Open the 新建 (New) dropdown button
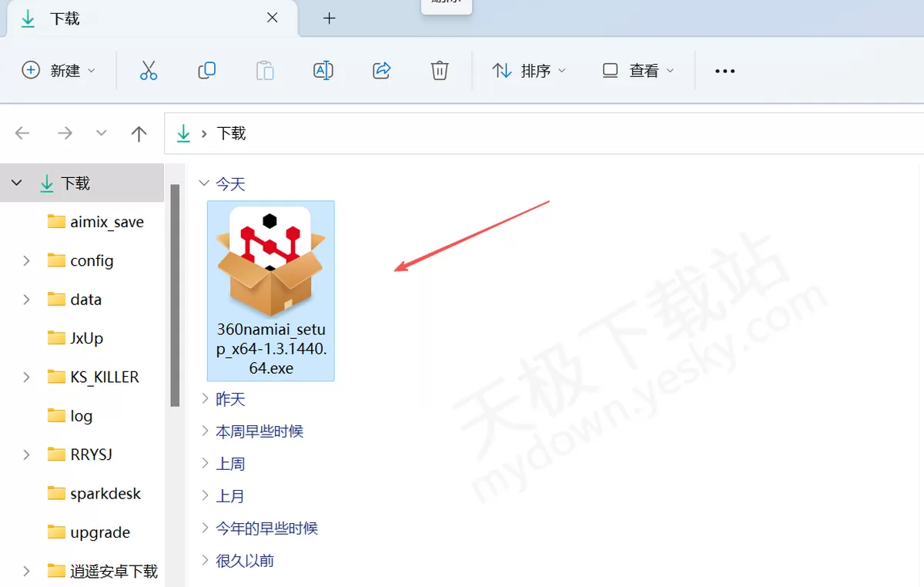Image resolution: width=924 pixels, height=587 pixels. tap(59, 71)
